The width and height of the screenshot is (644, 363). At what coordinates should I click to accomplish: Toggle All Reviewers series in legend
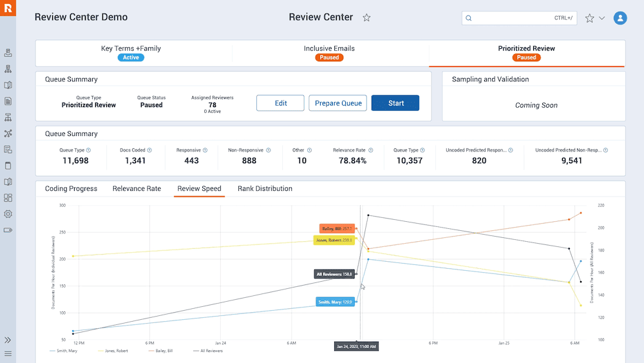point(208,351)
